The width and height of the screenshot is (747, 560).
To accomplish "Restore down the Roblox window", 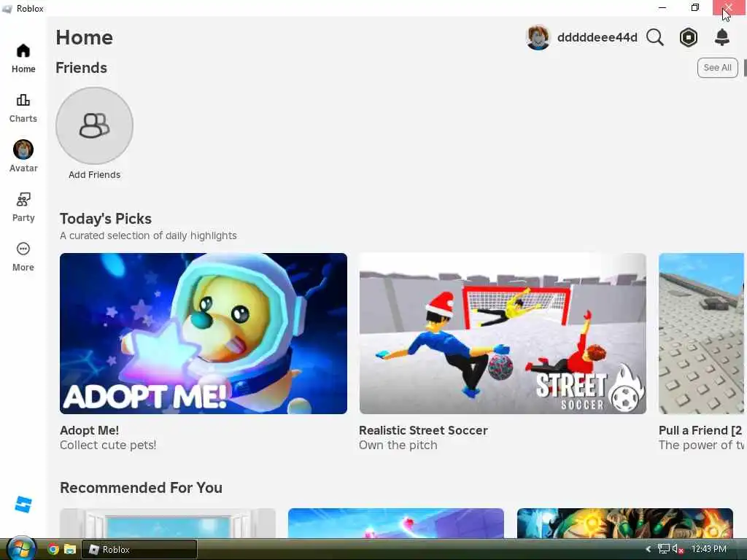I will pyautogui.click(x=695, y=7).
